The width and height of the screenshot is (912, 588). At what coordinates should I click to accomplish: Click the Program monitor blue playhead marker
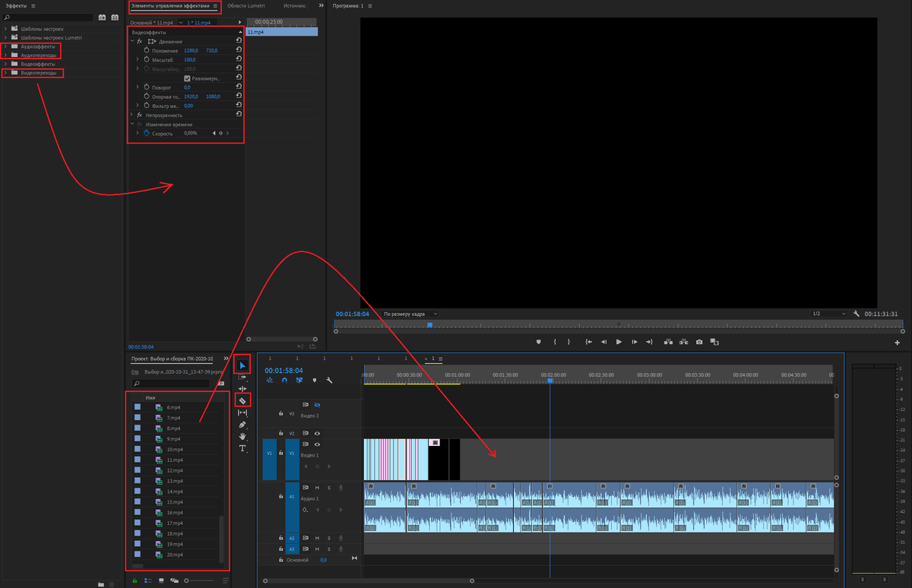pos(429,325)
